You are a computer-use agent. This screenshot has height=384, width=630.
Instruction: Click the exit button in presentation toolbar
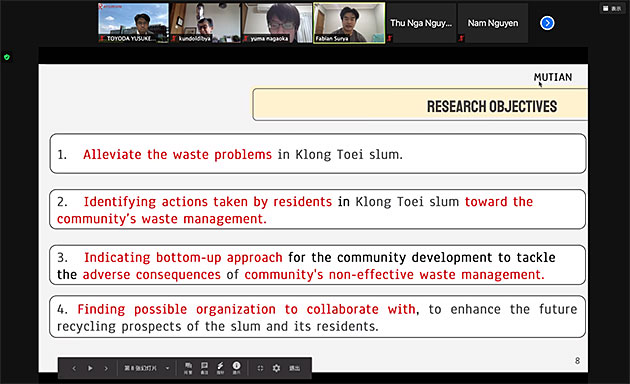(x=295, y=368)
